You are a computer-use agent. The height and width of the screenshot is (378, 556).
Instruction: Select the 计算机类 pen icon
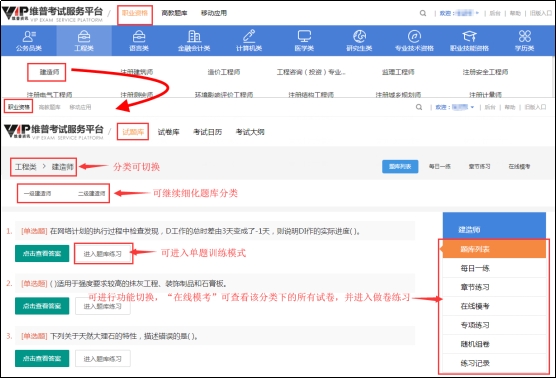tap(249, 36)
